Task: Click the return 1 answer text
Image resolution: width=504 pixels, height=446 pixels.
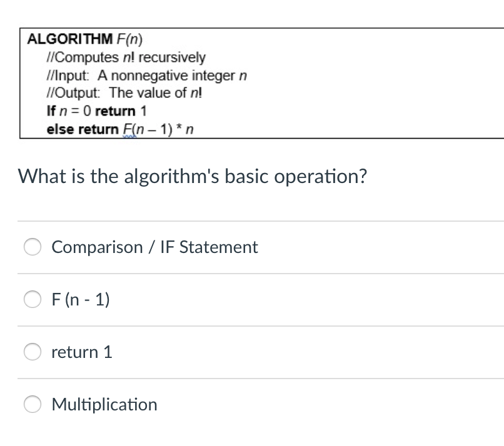Action: [81, 352]
